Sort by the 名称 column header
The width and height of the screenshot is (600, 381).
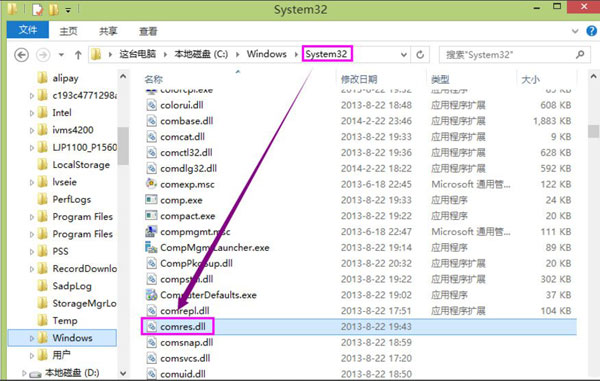point(153,79)
